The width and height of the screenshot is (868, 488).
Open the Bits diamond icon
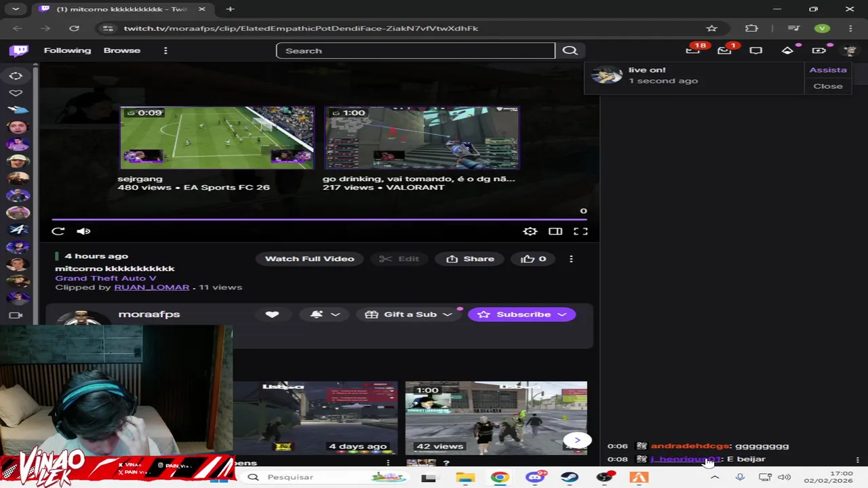(787, 50)
